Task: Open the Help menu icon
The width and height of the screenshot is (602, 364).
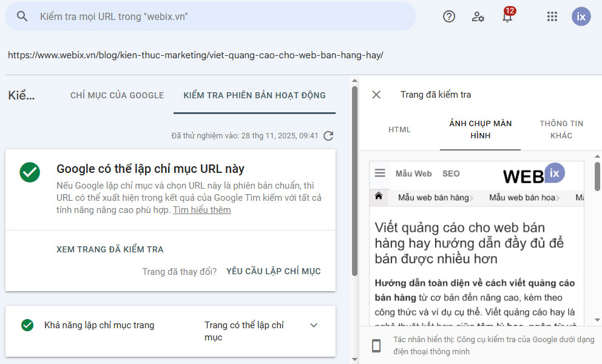Action: point(448,16)
